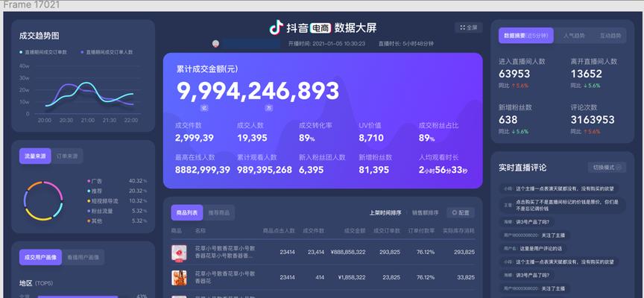644x298 pixels.
Task: Click the 成交人数 value 19,395
Action: pos(252,138)
